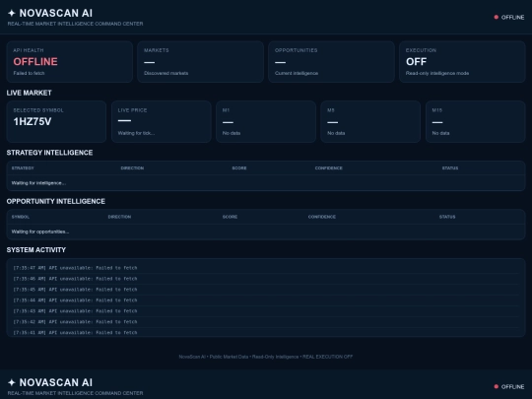Click the Strategy Intelligence heading
The image size is (532, 399).
pos(49,153)
